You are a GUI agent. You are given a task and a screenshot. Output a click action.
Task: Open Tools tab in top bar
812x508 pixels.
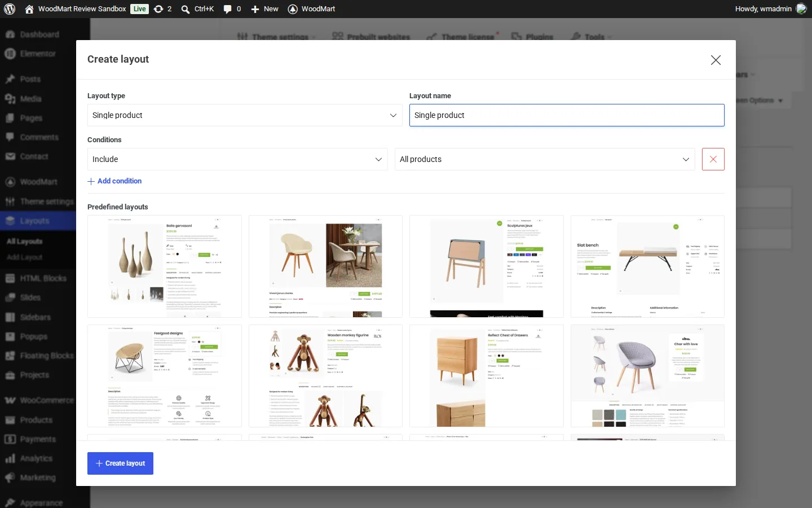click(591, 37)
